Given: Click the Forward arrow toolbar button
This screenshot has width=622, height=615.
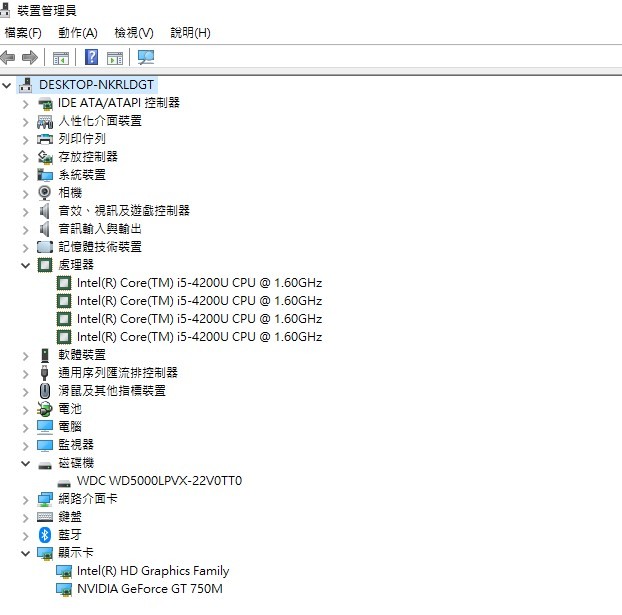Looking at the screenshot, I should point(30,58).
